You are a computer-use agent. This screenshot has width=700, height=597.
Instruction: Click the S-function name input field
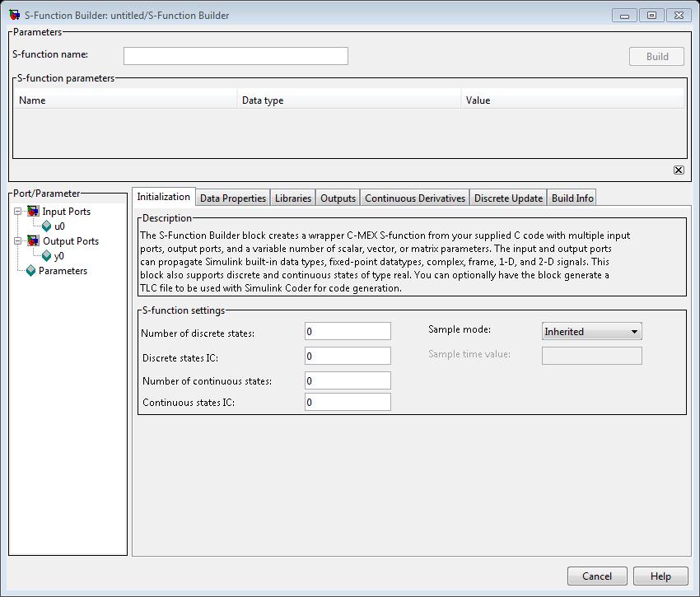[x=236, y=56]
